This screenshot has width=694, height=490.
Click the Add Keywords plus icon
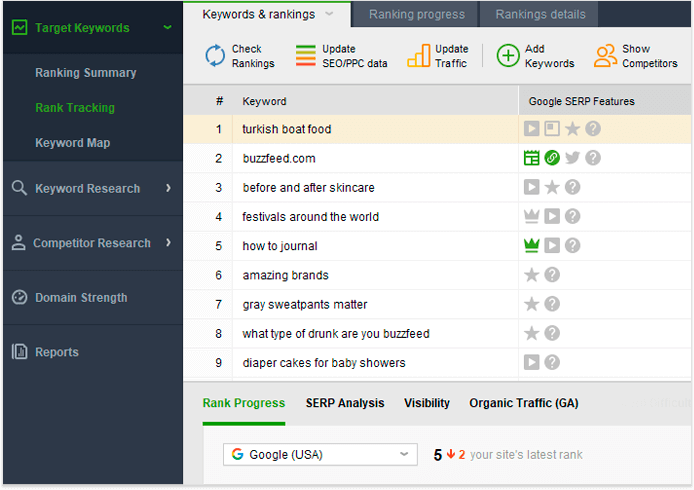pyautogui.click(x=508, y=56)
